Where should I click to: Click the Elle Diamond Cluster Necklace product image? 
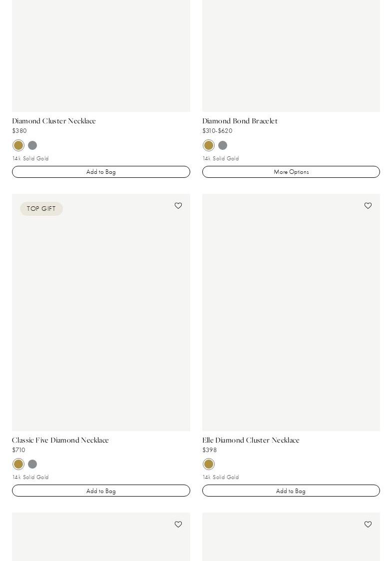pos(291,312)
